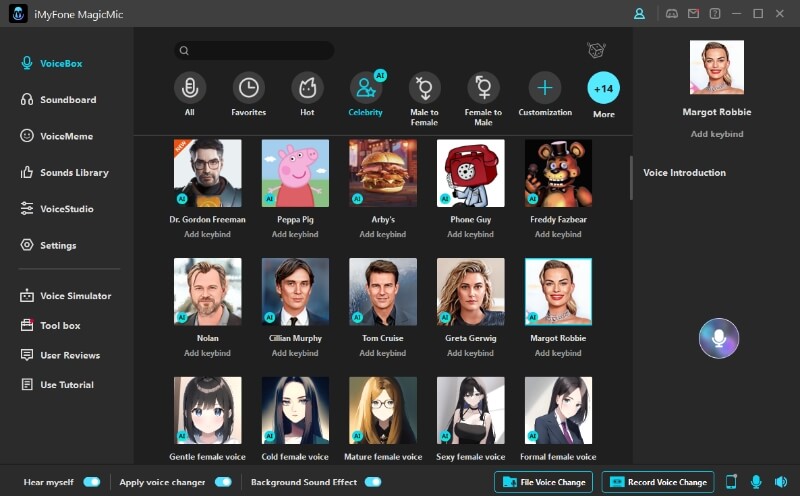
Task: Add keybind for Freddy Fazbear
Action: (558, 234)
